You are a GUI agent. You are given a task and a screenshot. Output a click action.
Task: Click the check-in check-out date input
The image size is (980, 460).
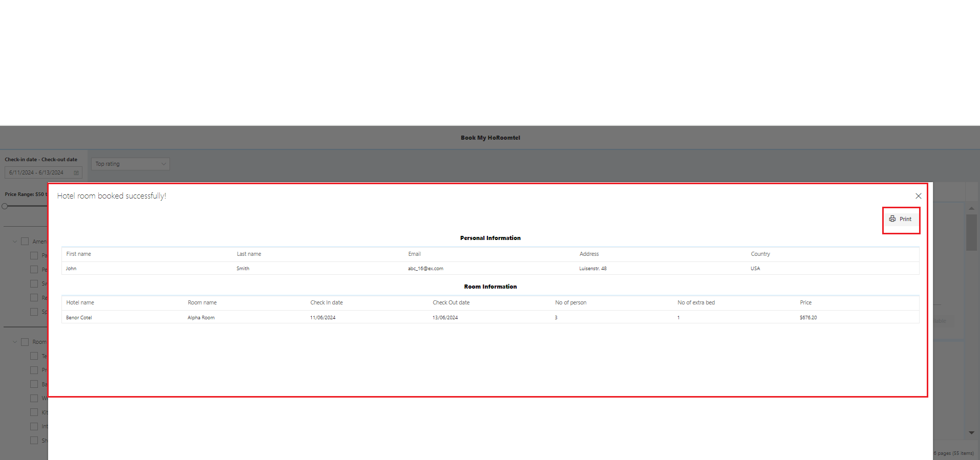click(x=38, y=172)
